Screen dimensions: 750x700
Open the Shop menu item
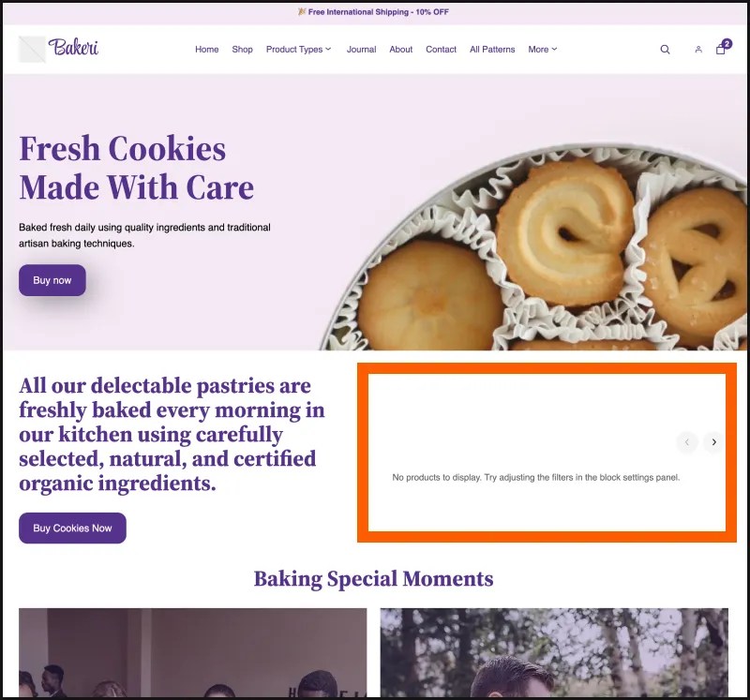pyautogui.click(x=242, y=50)
